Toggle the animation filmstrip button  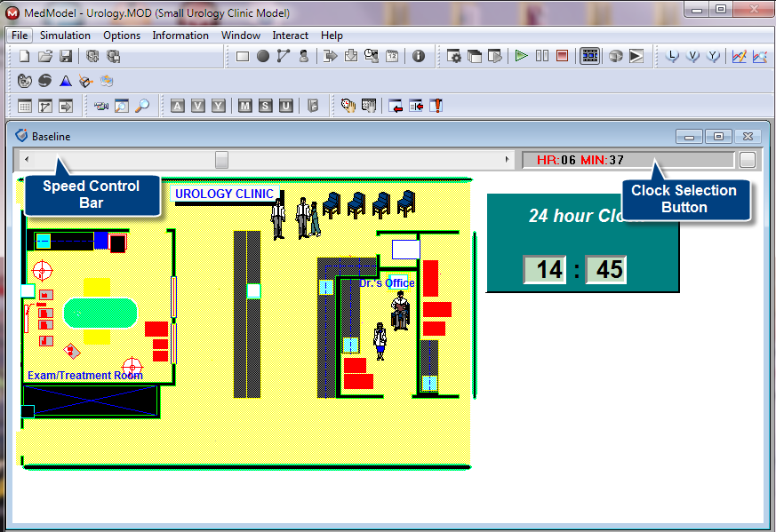[589, 56]
